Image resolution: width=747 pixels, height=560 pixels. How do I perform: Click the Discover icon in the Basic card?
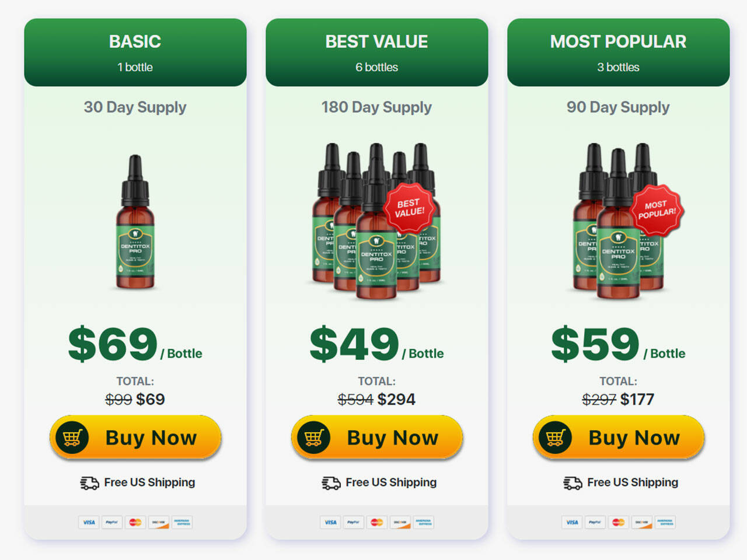(159, 522)
